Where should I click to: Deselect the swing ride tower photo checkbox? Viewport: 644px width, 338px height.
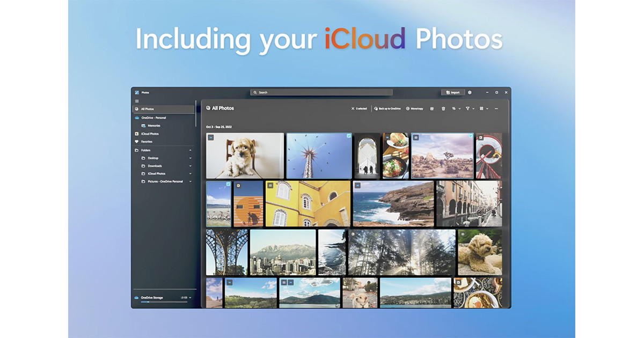(x=348, y=136)
